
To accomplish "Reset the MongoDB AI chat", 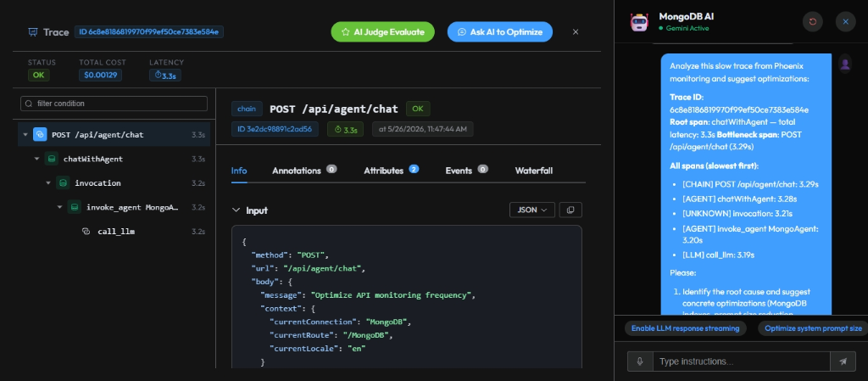I will pos(813,21).
